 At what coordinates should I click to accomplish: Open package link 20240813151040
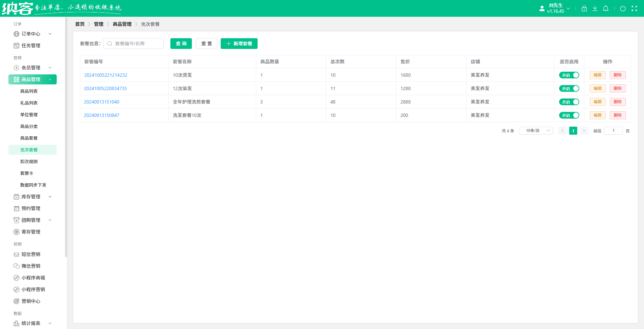coord(102,102)
